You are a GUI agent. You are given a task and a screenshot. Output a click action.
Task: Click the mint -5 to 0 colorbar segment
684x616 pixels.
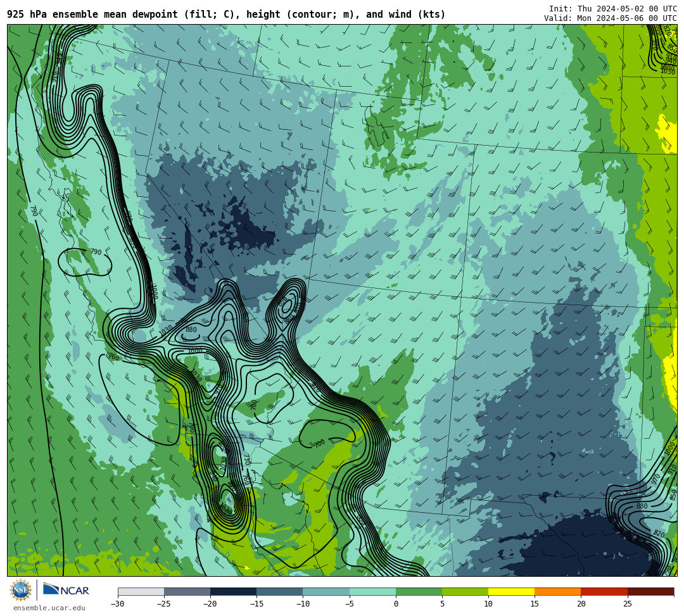[372, 591]
